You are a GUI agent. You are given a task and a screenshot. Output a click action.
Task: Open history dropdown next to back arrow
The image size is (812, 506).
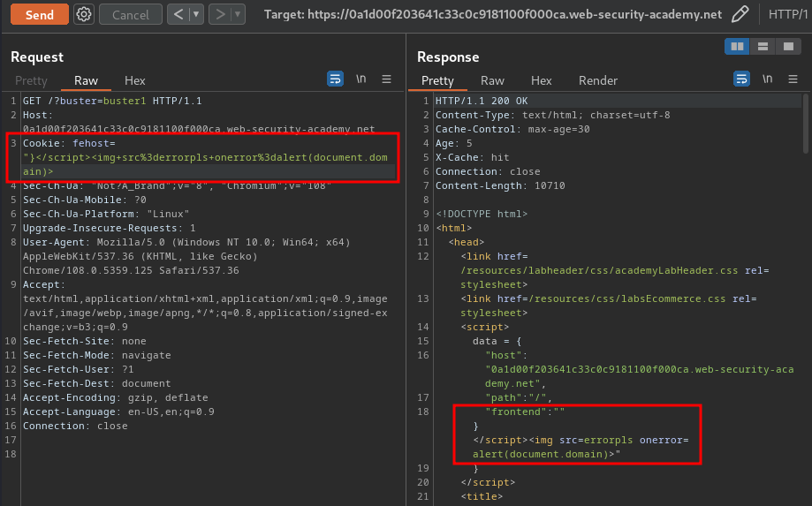[x=197, y=14]
